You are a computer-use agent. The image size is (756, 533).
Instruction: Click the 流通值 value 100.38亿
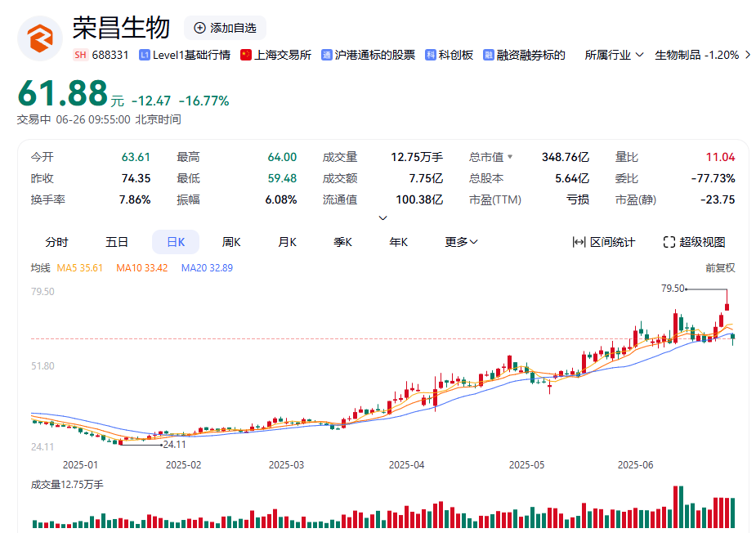(x=419, y=199)
